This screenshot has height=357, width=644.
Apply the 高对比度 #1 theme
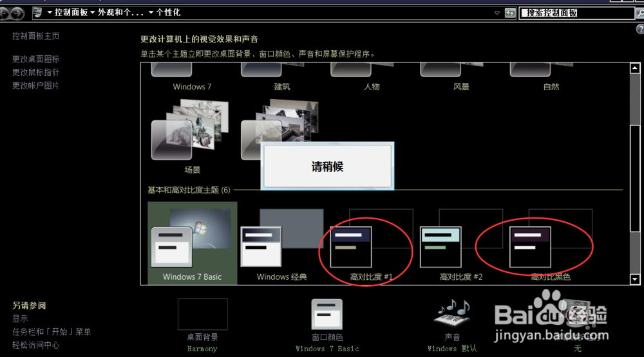pos(372,244)
